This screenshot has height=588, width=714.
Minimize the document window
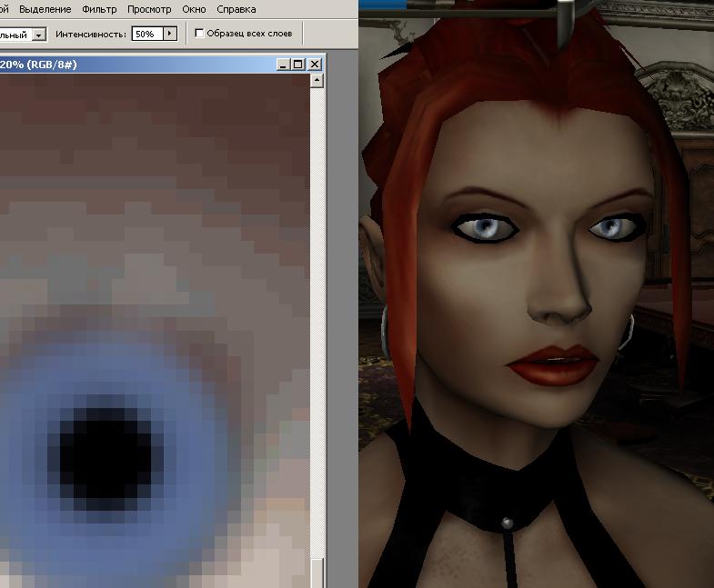pos(283,65)
